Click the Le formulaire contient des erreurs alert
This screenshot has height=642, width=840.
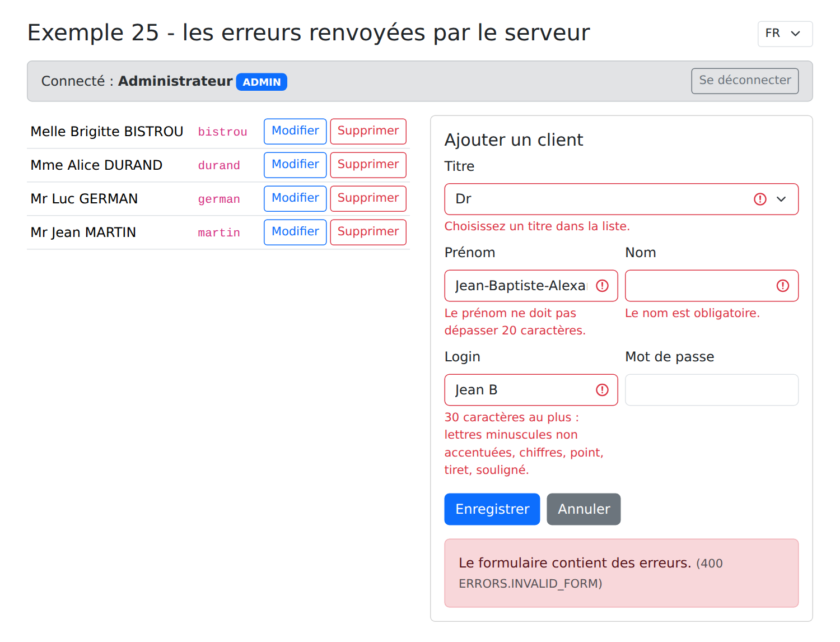pos(621,573)
